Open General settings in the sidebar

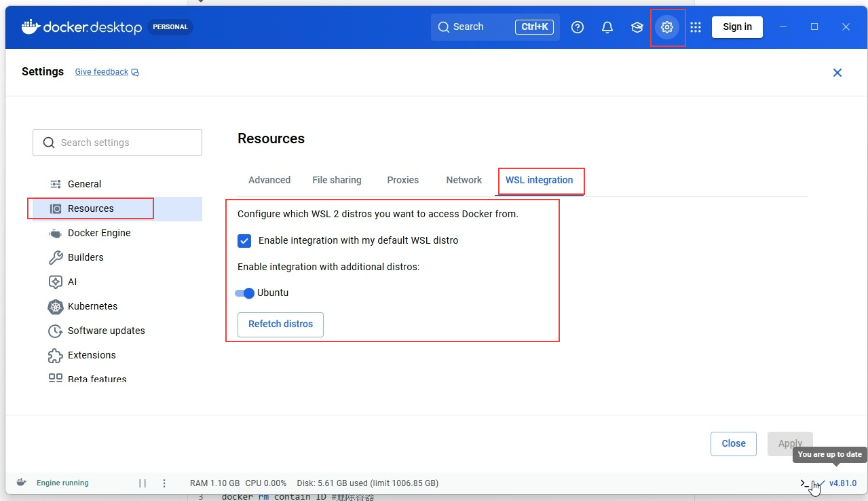coord(117,184)
